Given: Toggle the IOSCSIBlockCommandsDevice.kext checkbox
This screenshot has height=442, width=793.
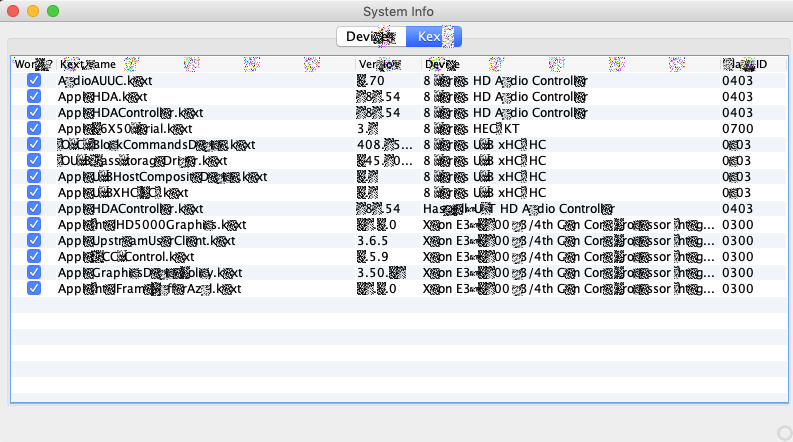Looking at the screenshot, I should point(34,145).
